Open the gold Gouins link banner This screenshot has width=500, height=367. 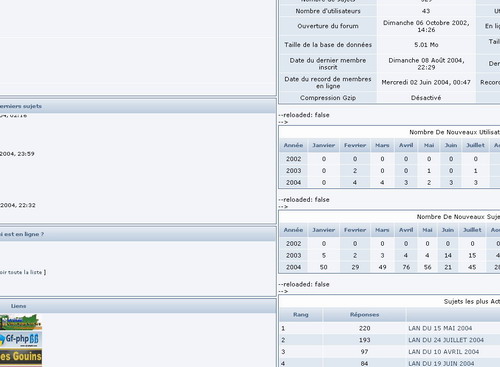[21, 357]
